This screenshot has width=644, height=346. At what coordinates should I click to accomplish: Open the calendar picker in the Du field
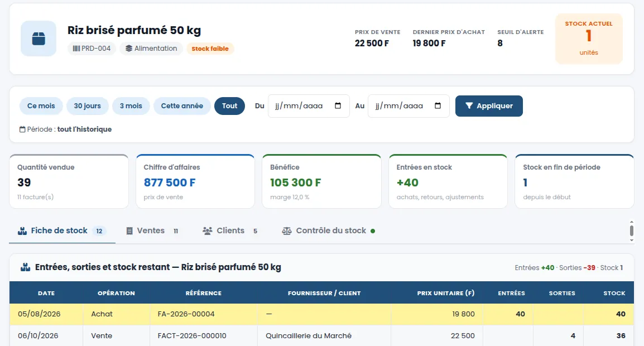click(x=338, y=105)
